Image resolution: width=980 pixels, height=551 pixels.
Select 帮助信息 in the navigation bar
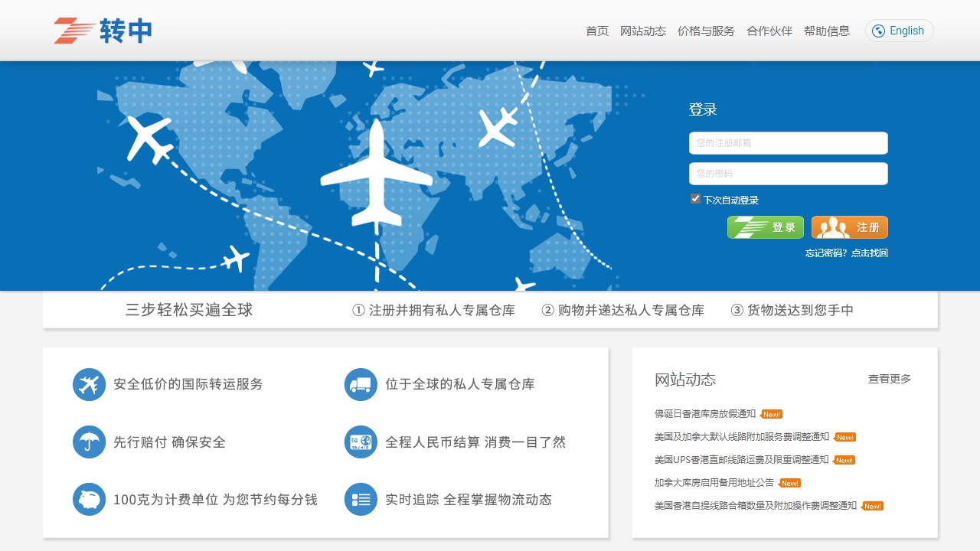click(827, 31)
